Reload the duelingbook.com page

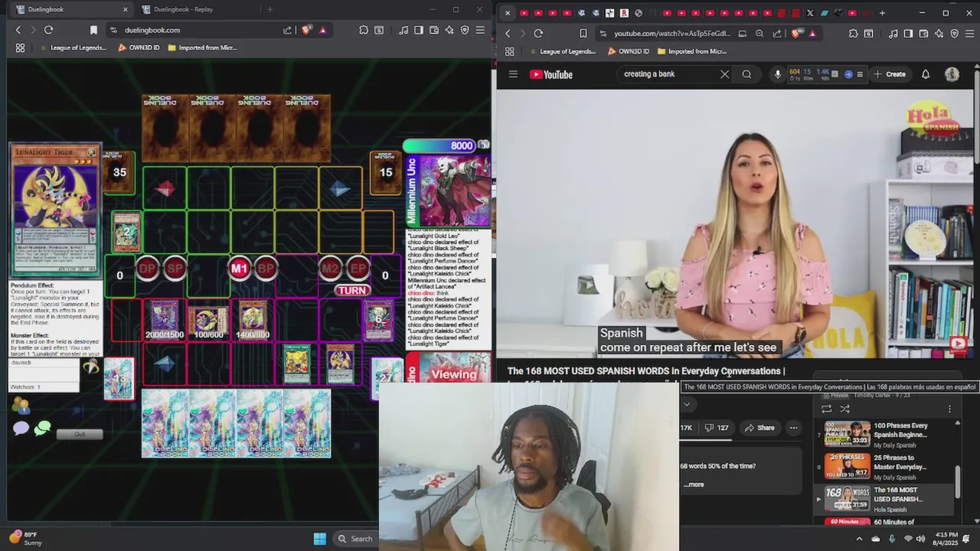48,30
